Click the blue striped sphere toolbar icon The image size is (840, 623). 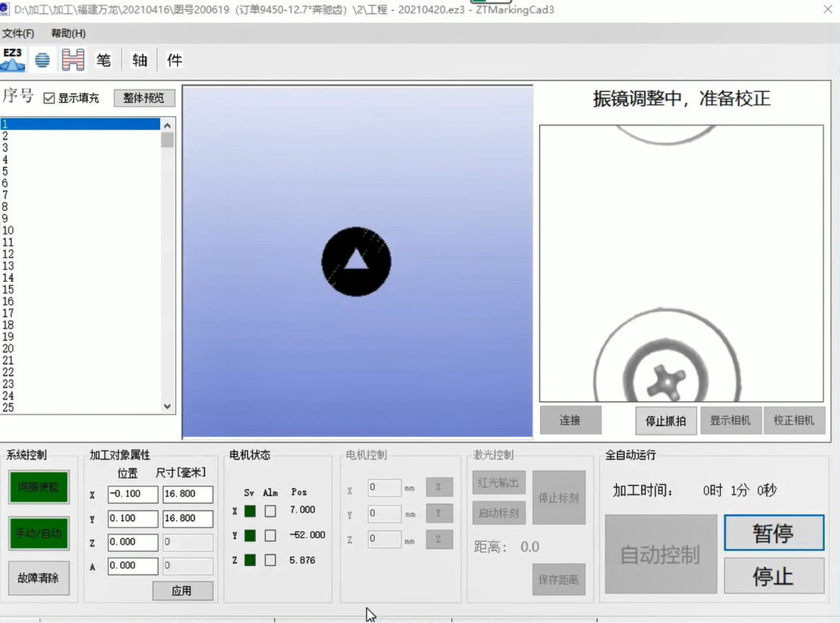coord(42,60)
